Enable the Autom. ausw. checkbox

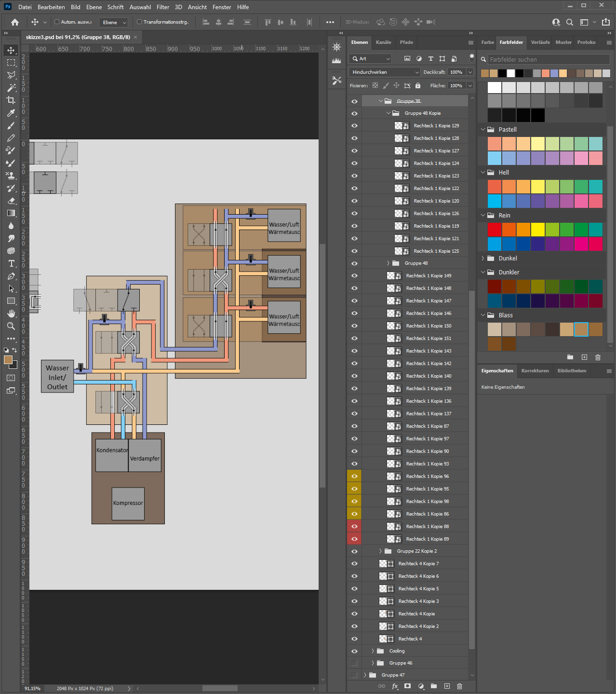[x=57, y=22]
